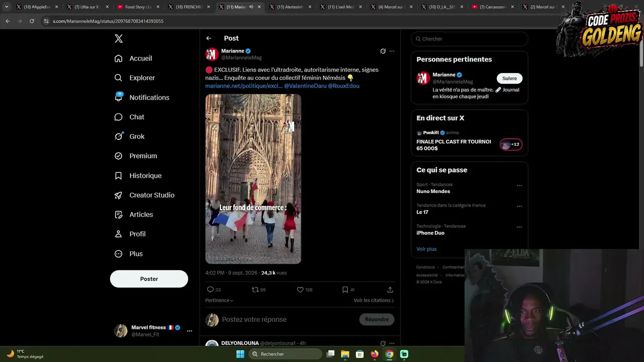Play the Strasbourg cathedral video thumbnail
The width and height of the screenshot is (644, 362).
pyautogui.click(x=253, y=179)
